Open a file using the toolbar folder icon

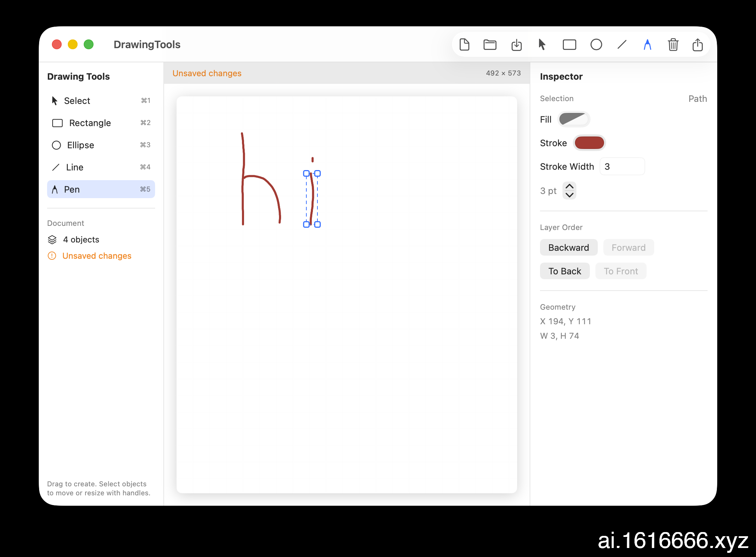[490, 45]
